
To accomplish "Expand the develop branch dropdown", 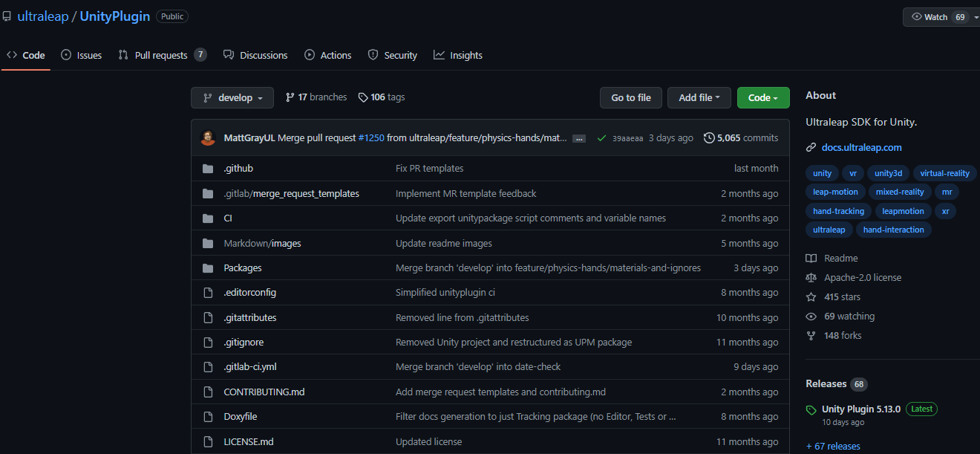I will click(232, 97).
